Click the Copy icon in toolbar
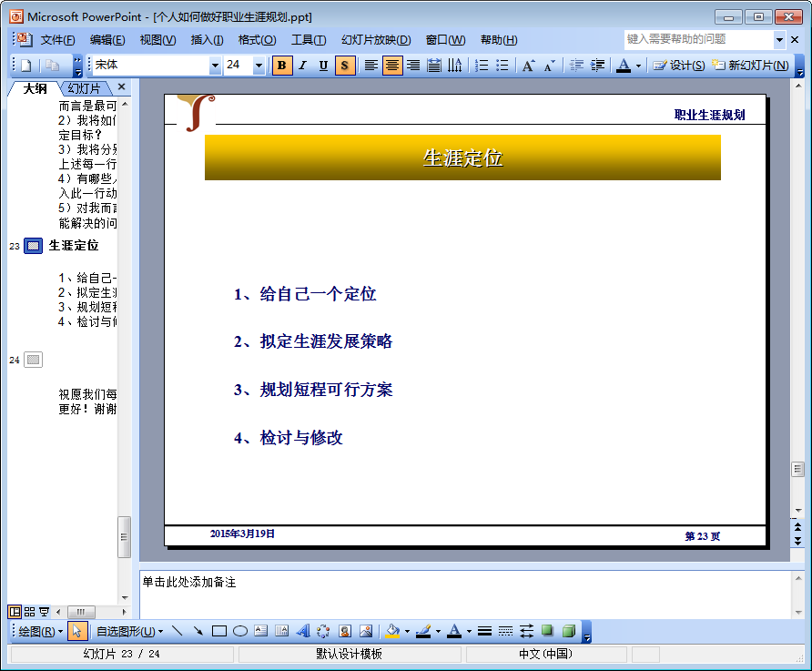This screenshot has width=812, height=671. (52, 66)
